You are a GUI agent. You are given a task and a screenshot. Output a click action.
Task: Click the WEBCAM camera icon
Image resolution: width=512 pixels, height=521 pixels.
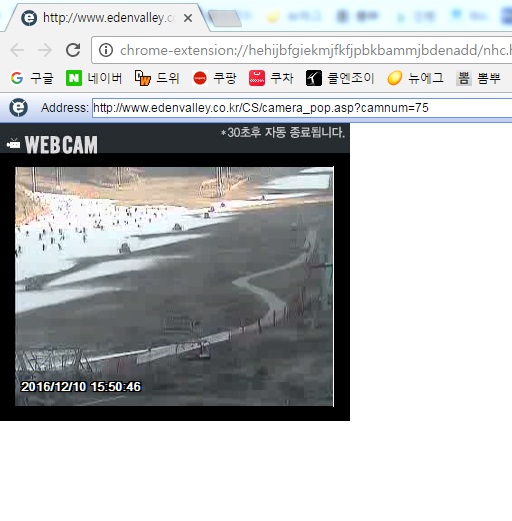13,144
